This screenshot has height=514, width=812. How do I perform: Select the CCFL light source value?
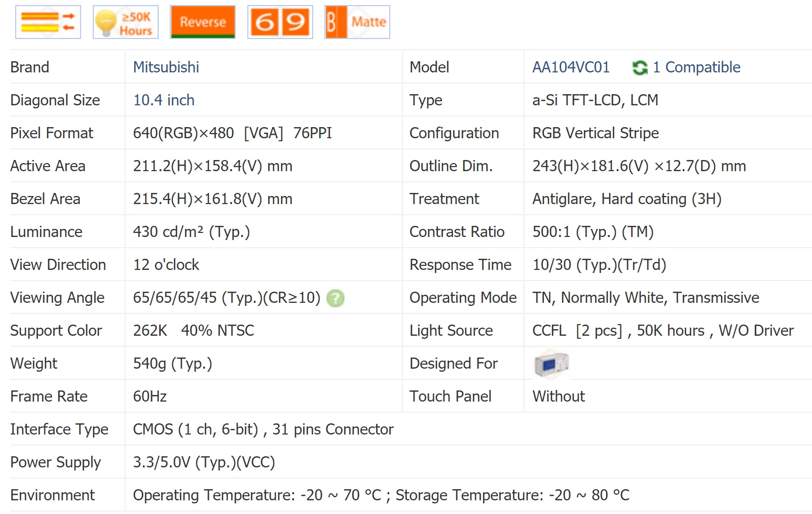click(663, 331)
